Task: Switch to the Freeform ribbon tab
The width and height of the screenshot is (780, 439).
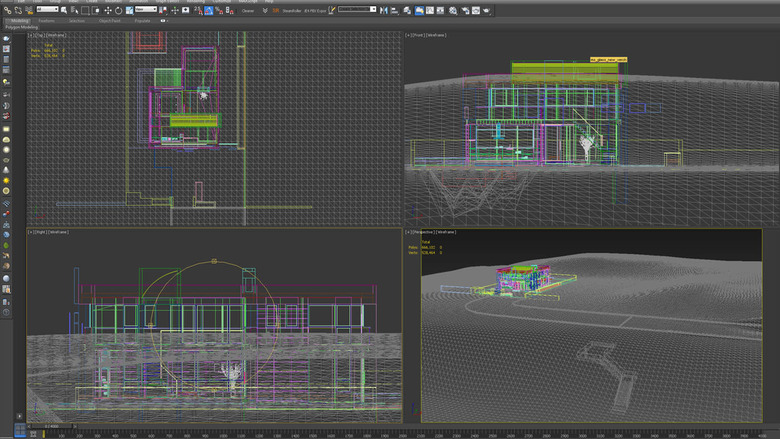Action: 47,20
